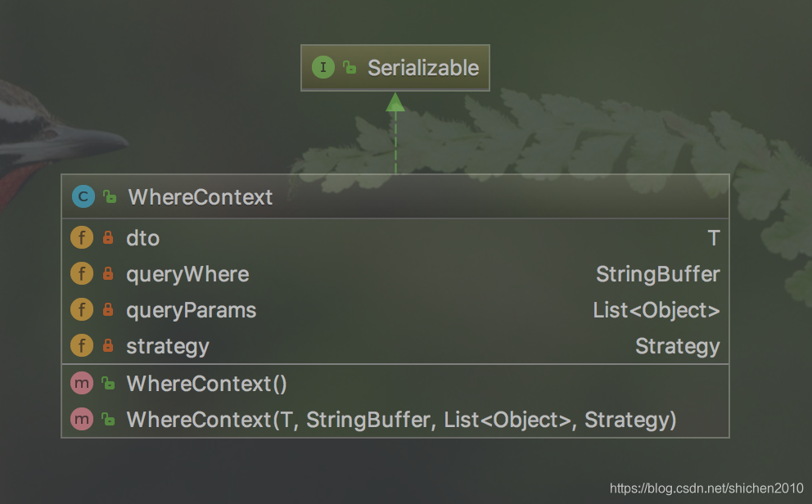Click the method icon beside WhereContext() constructor
This screenshot has height=504, width=812.
pyautogui.click(x=82, y=384)
